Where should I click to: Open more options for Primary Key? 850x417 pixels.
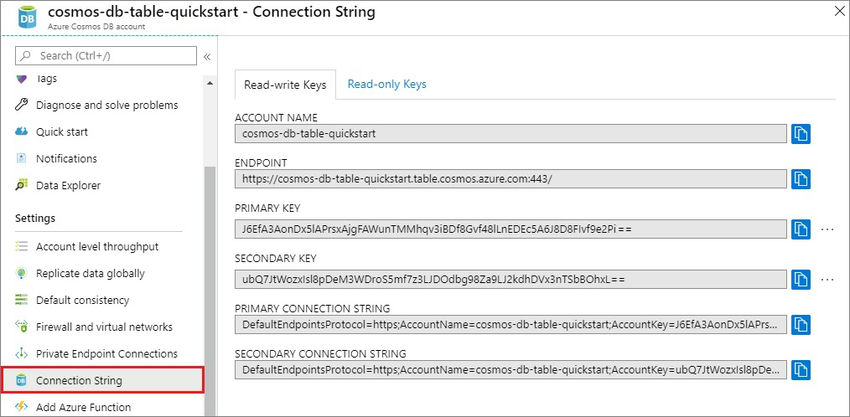tap(827, 230)
